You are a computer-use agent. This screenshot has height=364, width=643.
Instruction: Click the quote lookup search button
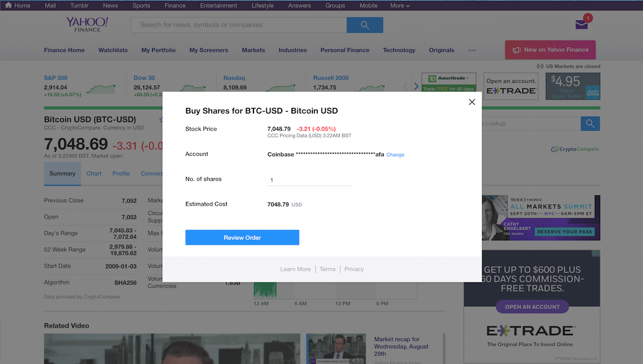coord(590,124)
